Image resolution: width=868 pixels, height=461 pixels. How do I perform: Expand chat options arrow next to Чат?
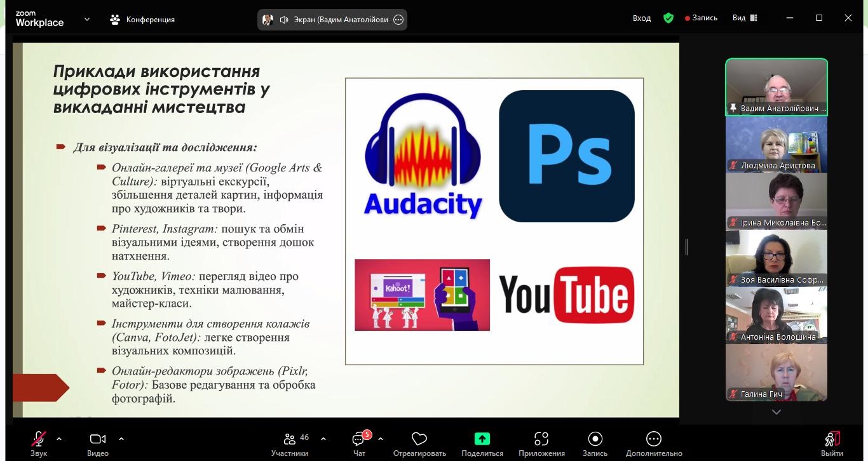pyautogui.click(x=381, y=439)
